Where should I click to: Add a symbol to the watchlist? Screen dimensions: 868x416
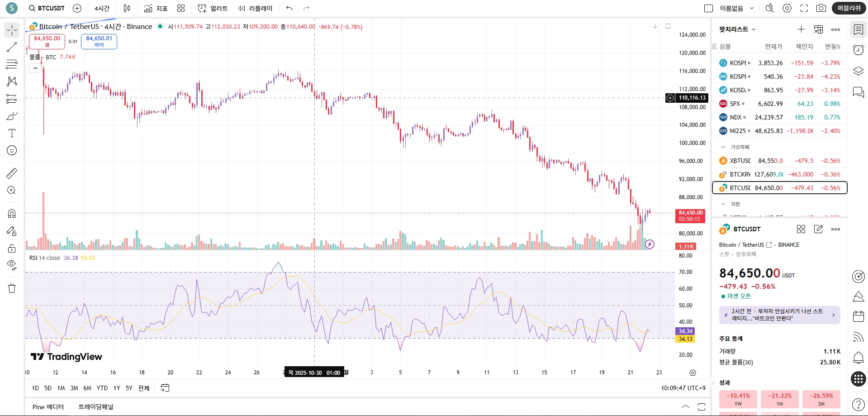coord(801,29)
